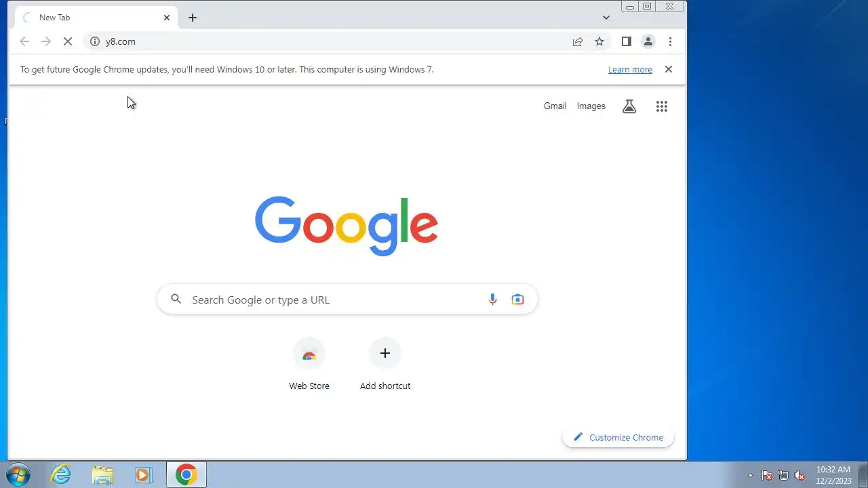Open Action Center flag icon
The image size is (868, 488).
767,475
